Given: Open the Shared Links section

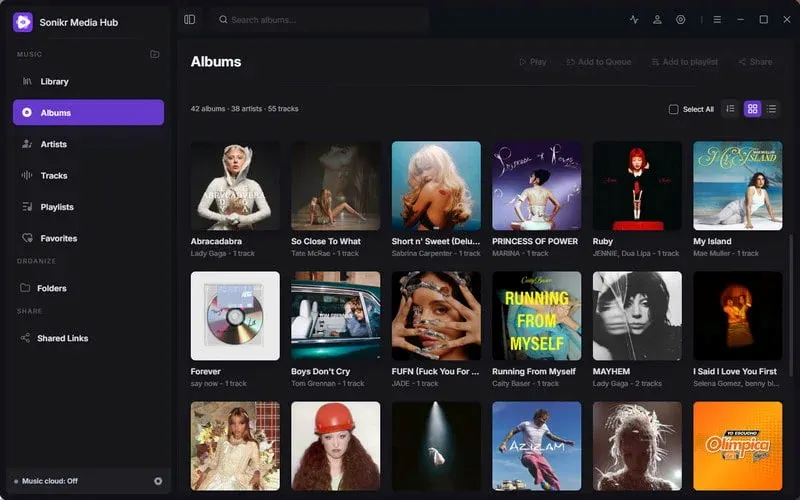Looking at the screenshot, I should coord(88,338).
